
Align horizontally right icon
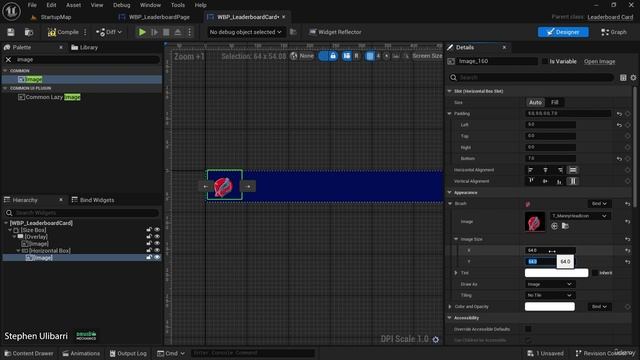pyautogui.click(x=559, y=170)
